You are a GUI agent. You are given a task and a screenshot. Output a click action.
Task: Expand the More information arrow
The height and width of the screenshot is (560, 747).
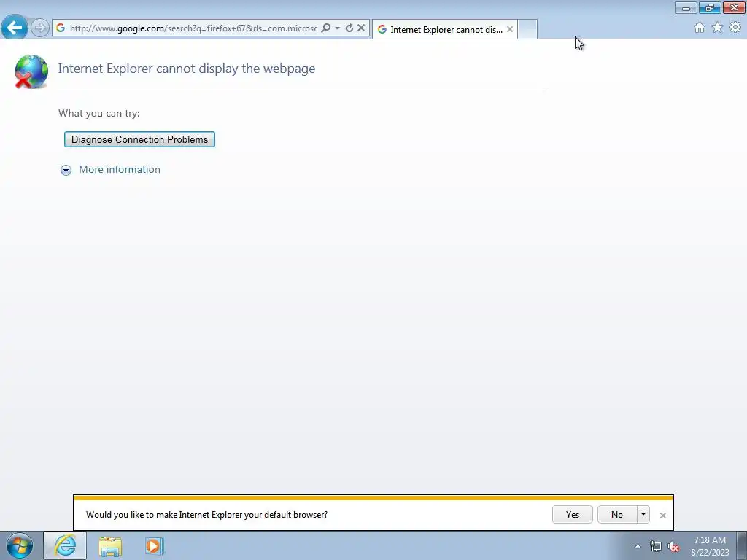[x=66, y=170]
